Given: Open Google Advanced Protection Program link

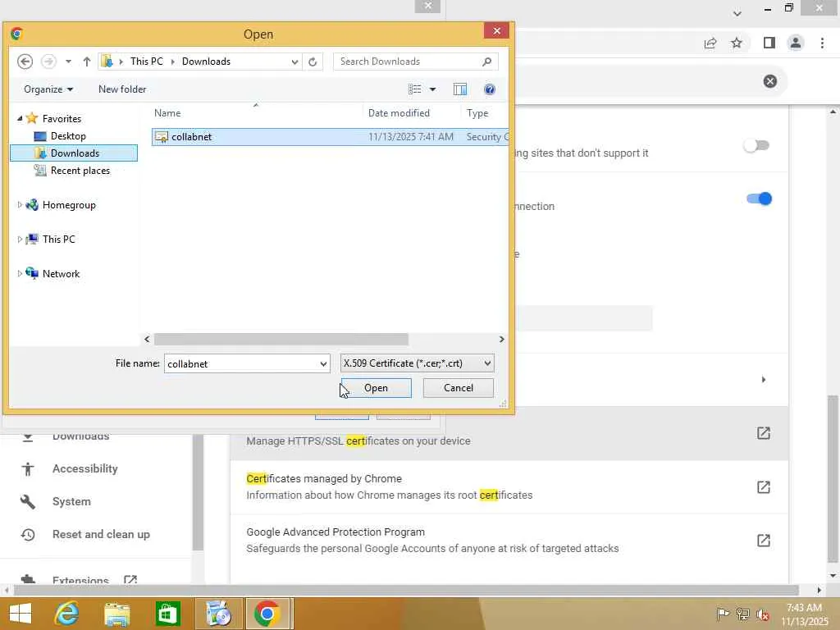Looking at the screenshot, I should tap(764, 541).
